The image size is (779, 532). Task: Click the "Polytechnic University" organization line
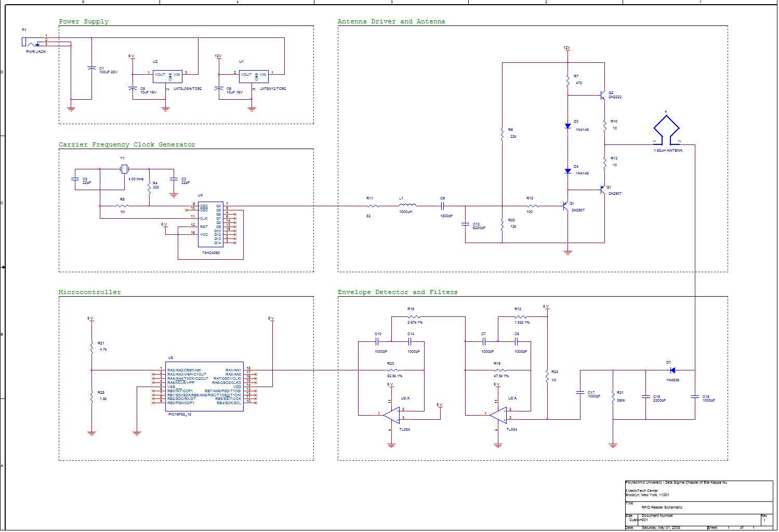tap(676, 483)
